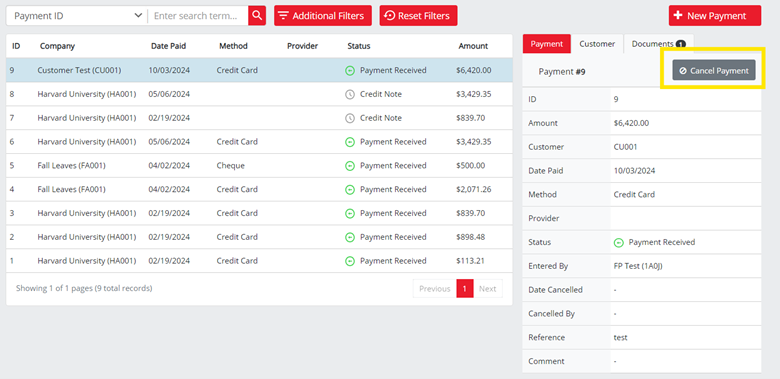This screenshot has width=780, height=379.
Task: Select the $113.21 Harvard payment row
Action: [259, 261]
